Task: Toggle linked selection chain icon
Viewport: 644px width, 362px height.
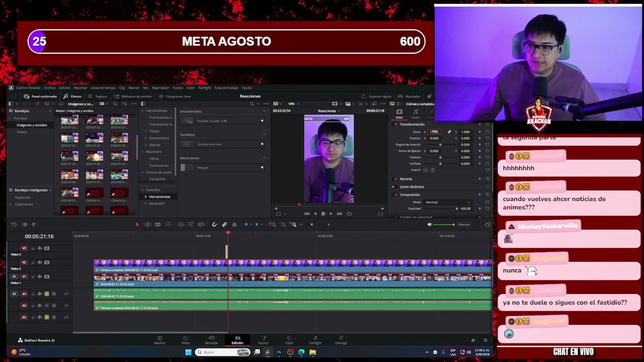Action: [x=224, y=224]
